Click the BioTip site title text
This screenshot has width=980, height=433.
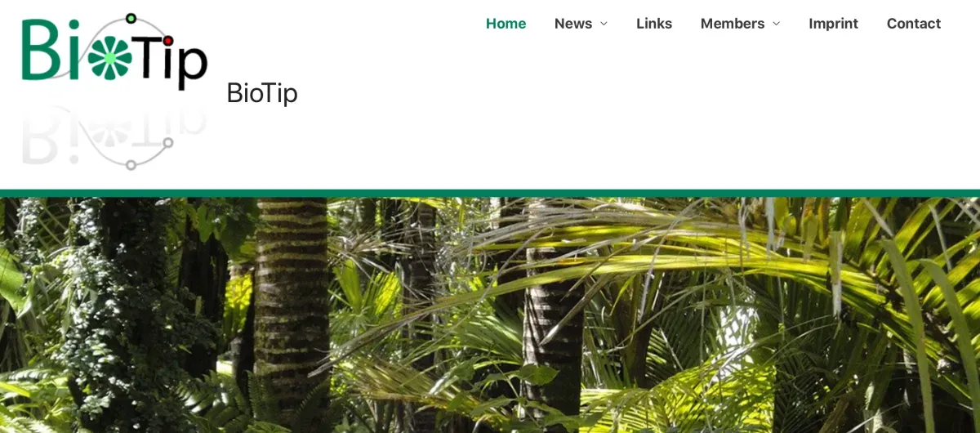pos(262,93)
